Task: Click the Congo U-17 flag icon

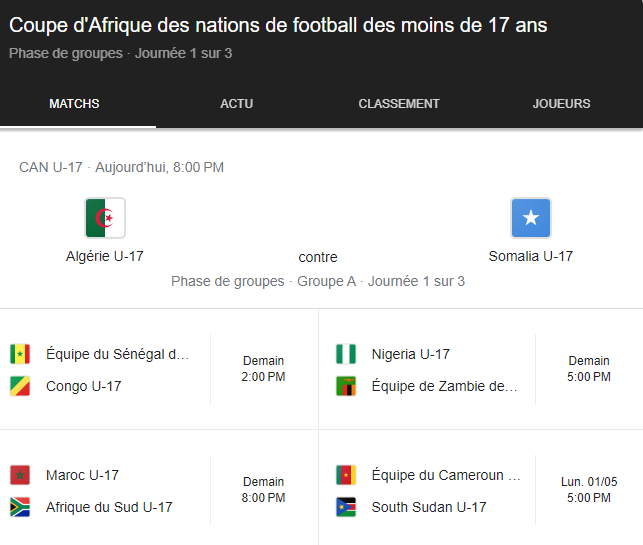Action: pyautogui.click(x=20, y=386)
